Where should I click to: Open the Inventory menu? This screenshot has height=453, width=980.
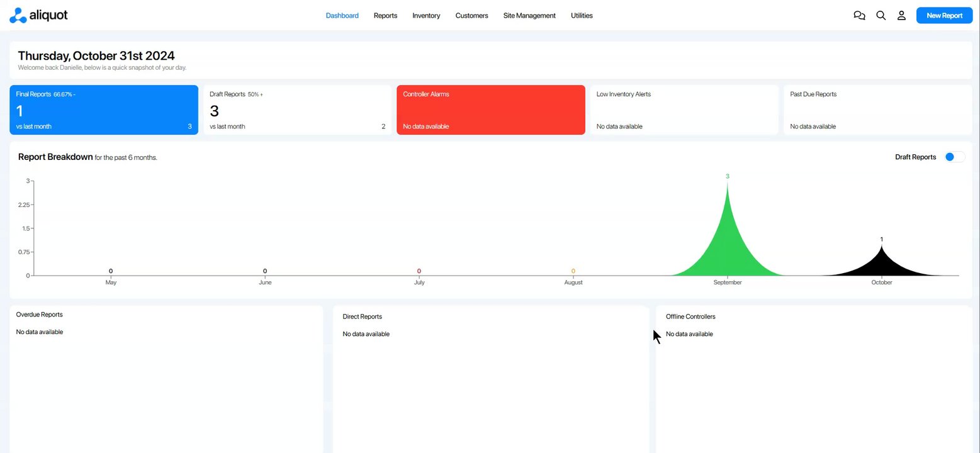tap(426, 16)
